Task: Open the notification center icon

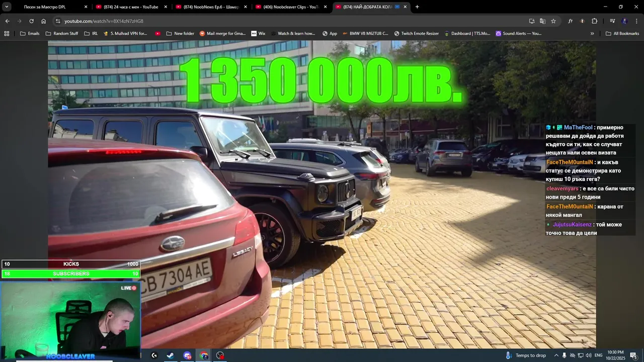Action: (x=633, y=355)
